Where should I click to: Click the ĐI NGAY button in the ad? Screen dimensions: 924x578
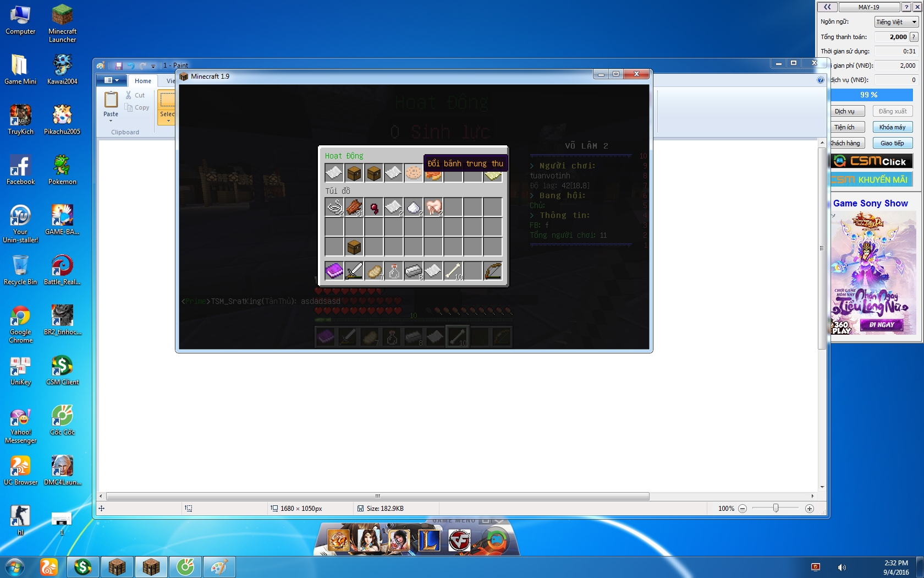[882, 325]
